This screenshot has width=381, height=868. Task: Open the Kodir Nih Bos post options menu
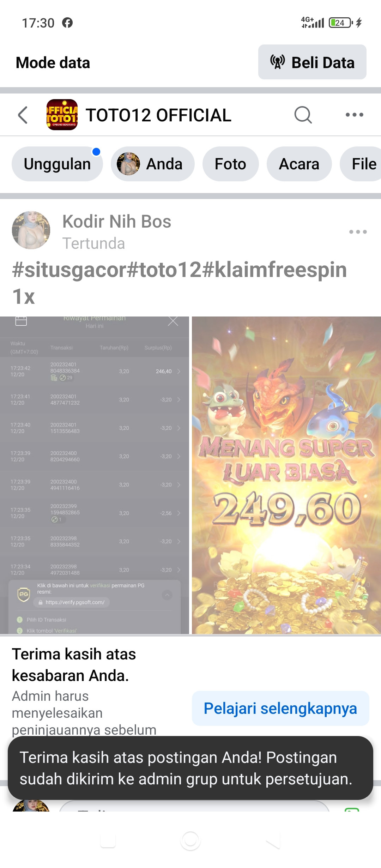[358, 232]
